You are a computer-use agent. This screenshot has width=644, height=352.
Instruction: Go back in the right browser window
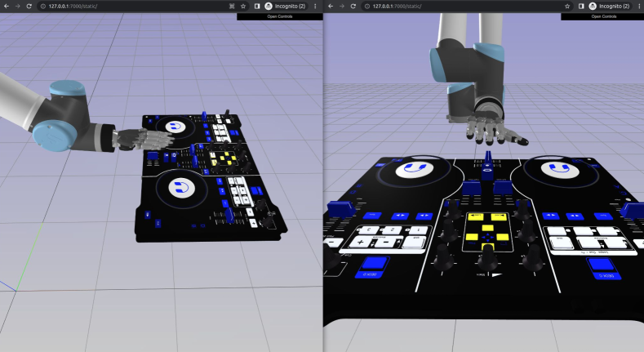pos(331,7)
